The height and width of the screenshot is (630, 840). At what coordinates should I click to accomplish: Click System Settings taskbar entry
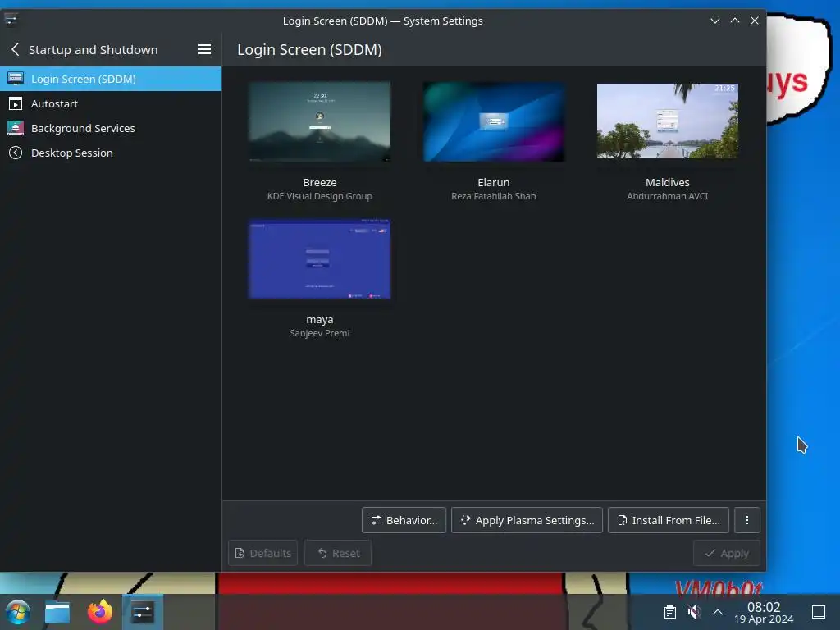(143, 612)
